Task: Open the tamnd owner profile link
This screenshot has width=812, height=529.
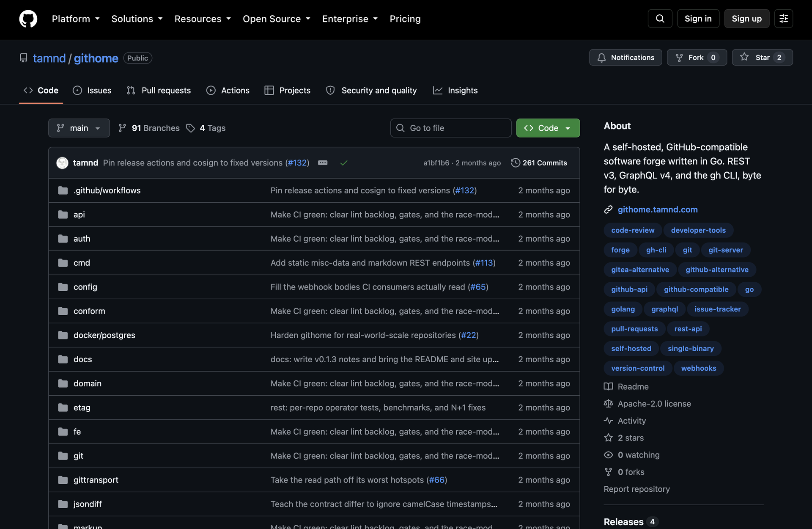Action: pyautogui.click(x=49, y=58)
